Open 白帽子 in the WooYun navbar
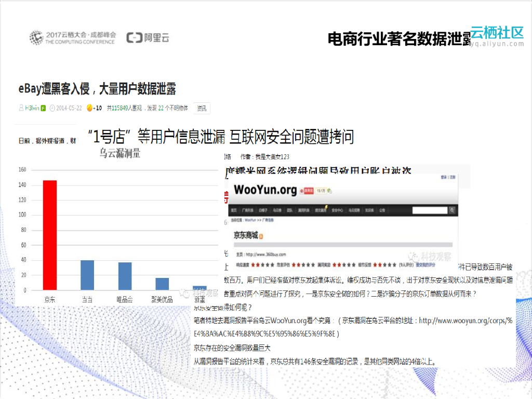Viewport: 532px width, 399px height. (263, 210)
